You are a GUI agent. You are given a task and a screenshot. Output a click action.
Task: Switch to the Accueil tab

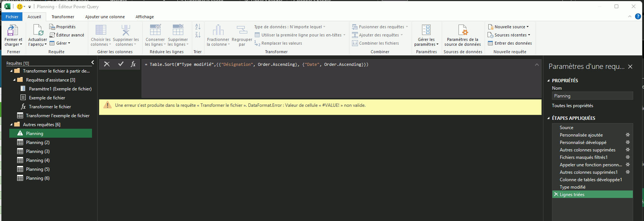[x=34, y=17]
